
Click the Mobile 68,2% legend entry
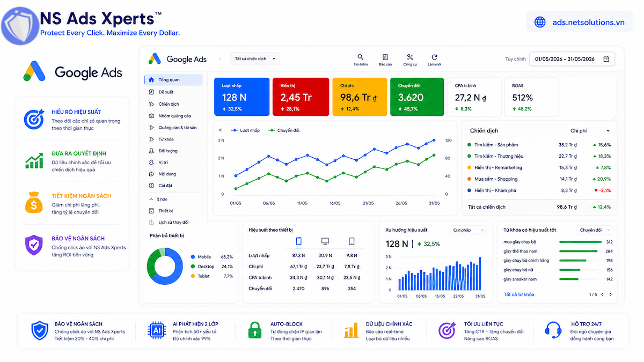(212, 257)
